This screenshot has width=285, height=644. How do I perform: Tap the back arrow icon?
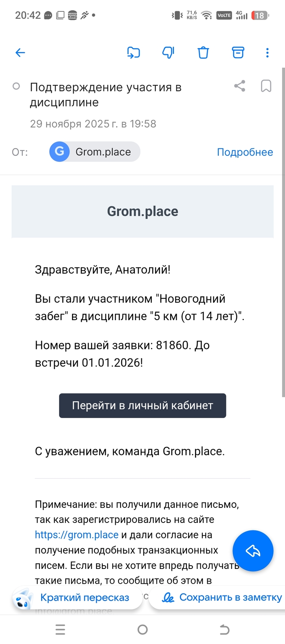(x=20, y=53)
